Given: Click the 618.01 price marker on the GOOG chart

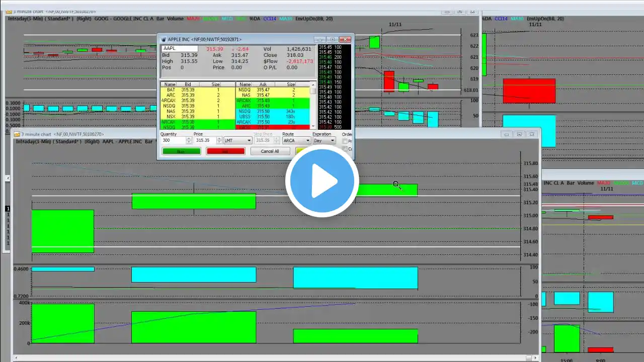Looking at the screenshot, I should point(470,90).
